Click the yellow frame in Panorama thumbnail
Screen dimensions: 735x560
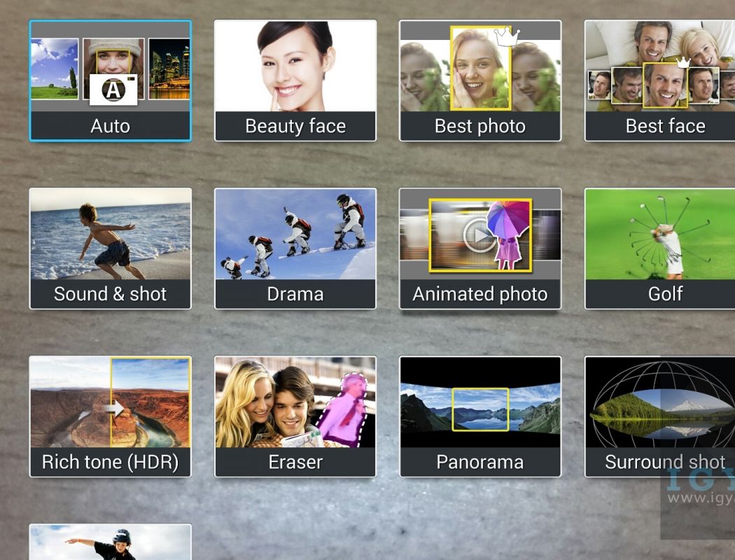pyautogui.click(x=479, y=409)
